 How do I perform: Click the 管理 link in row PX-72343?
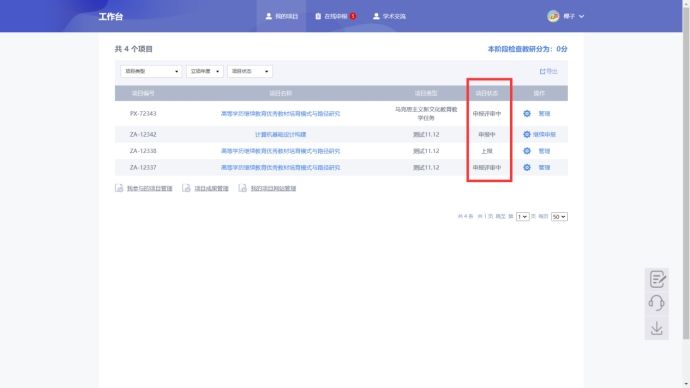coord(544,113)
